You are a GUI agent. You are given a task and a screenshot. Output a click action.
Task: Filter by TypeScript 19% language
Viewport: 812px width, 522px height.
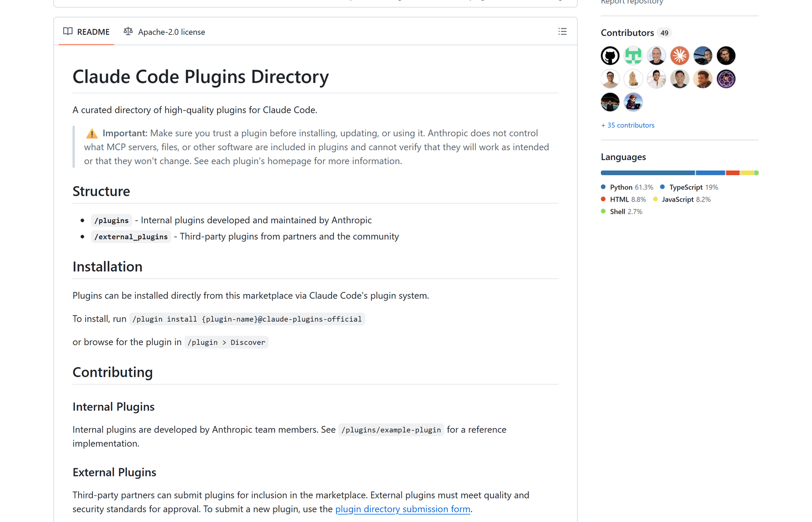(x=689, y=187)
